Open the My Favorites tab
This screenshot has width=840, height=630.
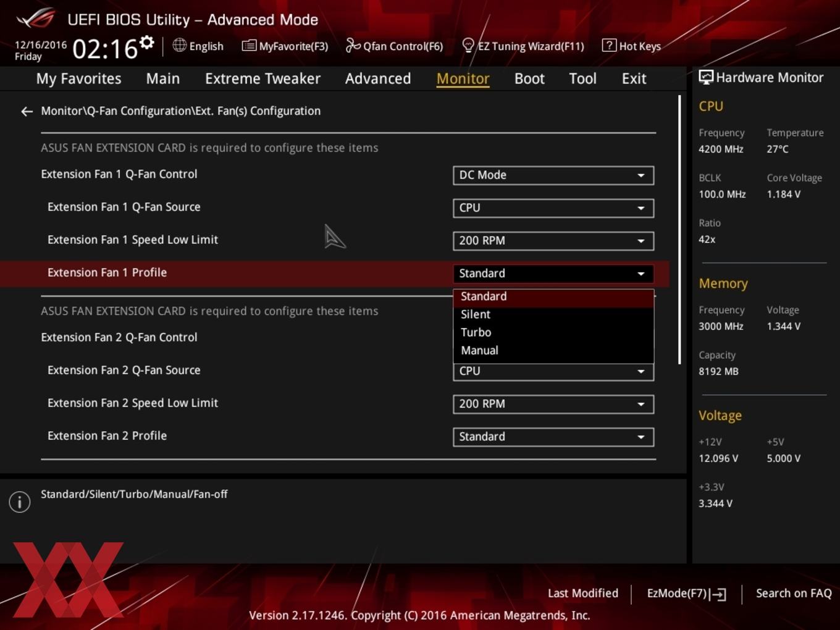click(x=78, y=78)
